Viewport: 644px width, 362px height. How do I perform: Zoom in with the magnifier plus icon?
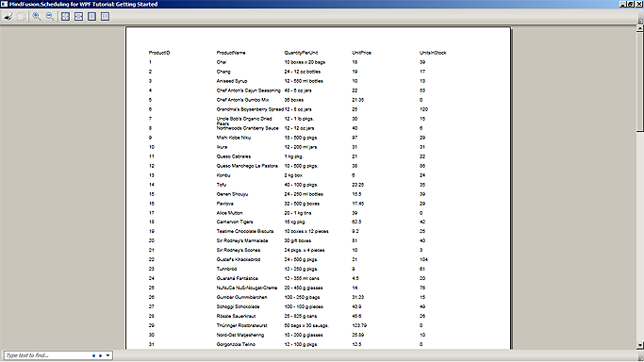pyautogui.click(x=37, y=16)
